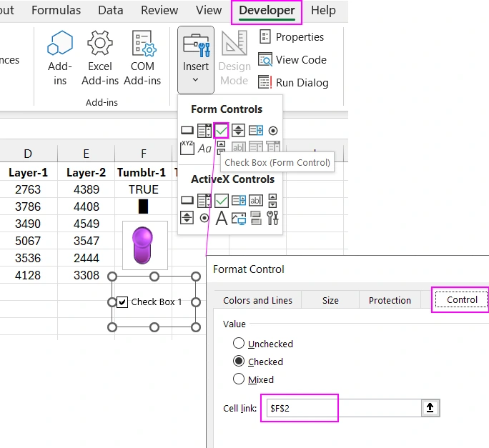The height and width of the screenshot is (448, 489).
Task: Select the Check Box form control icon
Action: click(x=221, y=130)
